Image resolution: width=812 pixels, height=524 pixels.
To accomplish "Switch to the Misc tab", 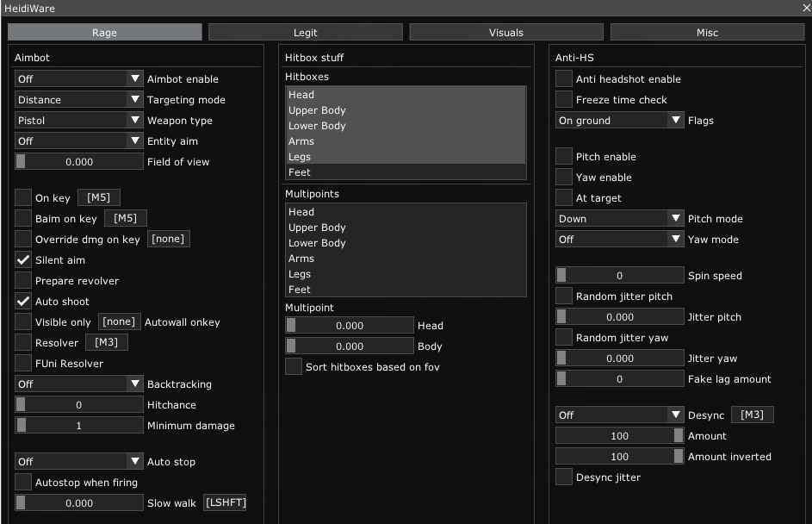I will (707, 32).
